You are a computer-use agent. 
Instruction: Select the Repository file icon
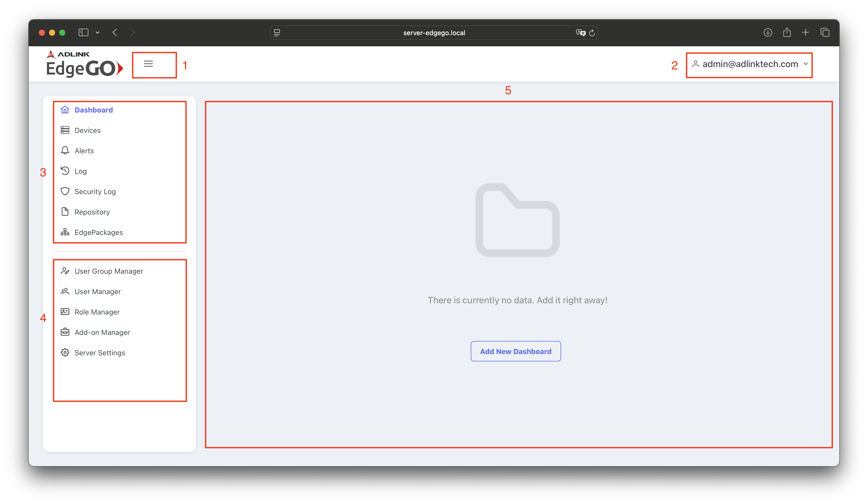65,212
